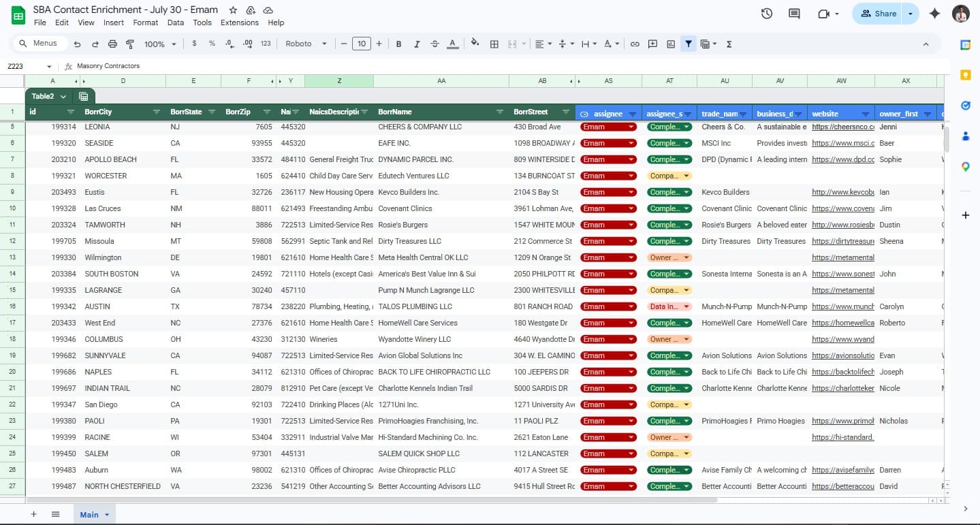Open the File menu
This screenshot has width=980, height=525.
coord(40,22)
